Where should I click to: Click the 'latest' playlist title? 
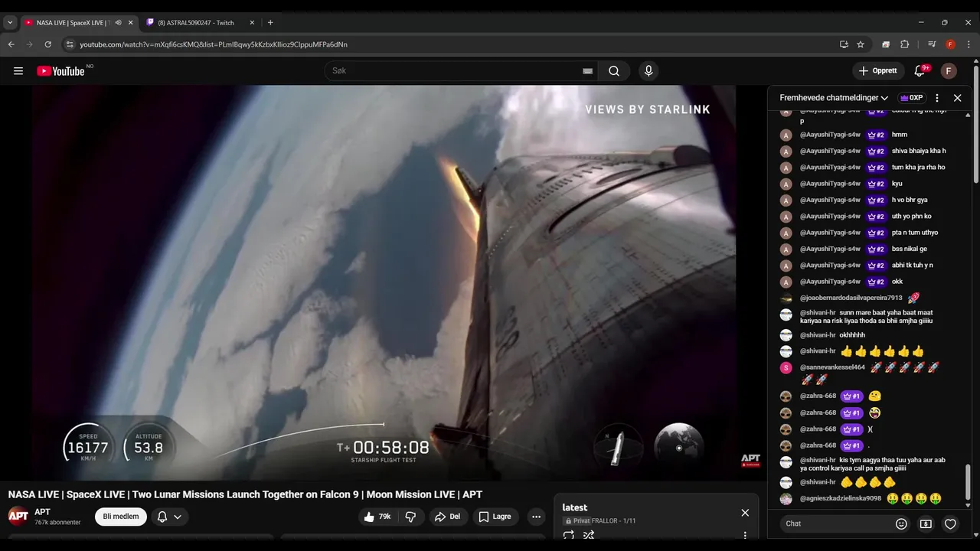click(575, 507)
